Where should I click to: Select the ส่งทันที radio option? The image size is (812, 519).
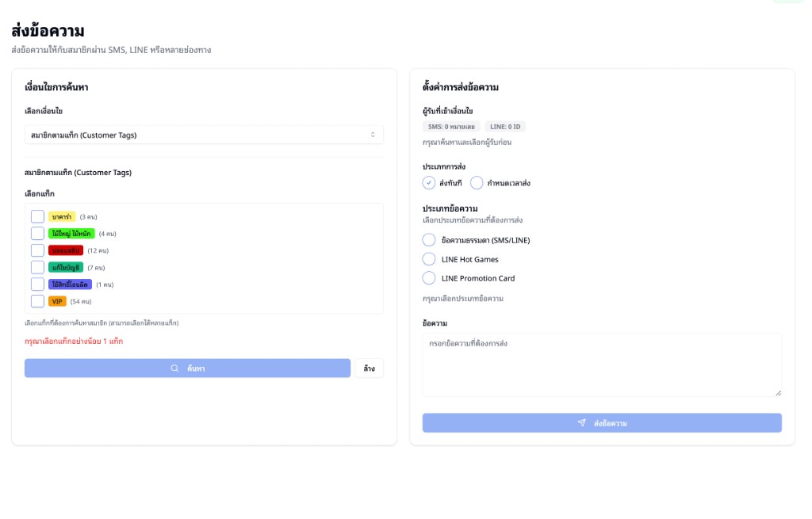[x=429, y=183]
